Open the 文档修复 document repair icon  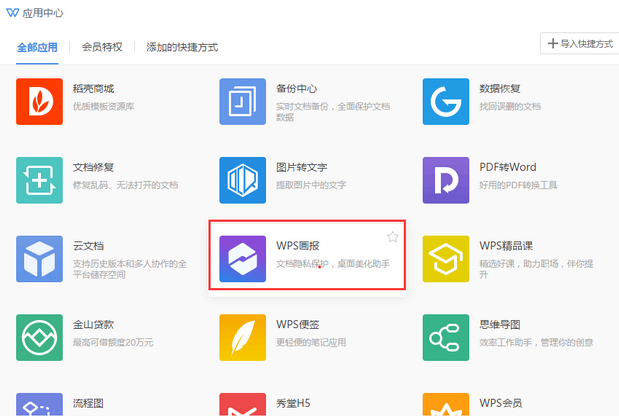39,180
